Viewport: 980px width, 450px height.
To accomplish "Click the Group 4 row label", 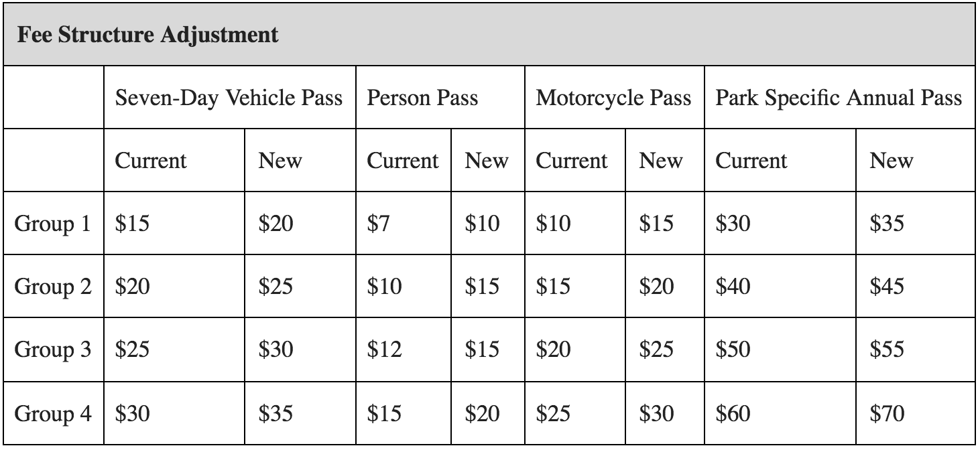I will [52, 413].
